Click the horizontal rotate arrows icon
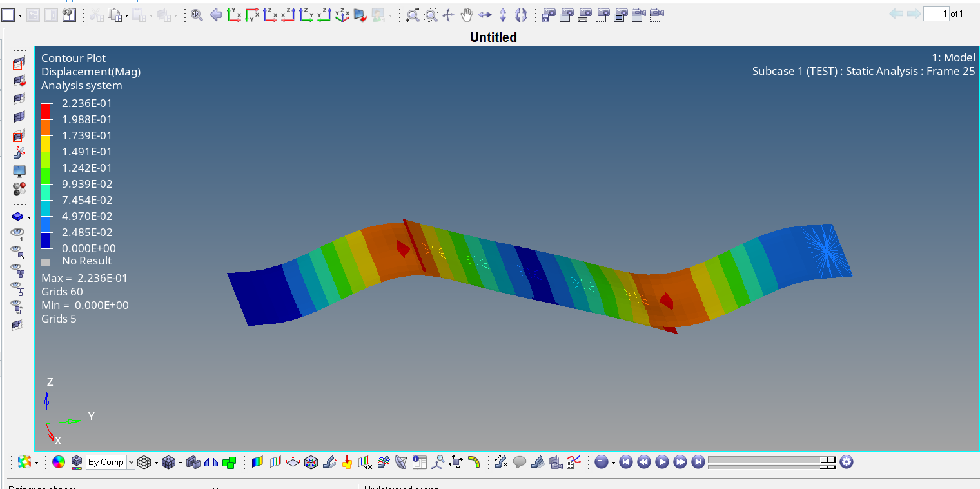Image resolution: width=980 pixels, height=489 pixels. [485, 15]
